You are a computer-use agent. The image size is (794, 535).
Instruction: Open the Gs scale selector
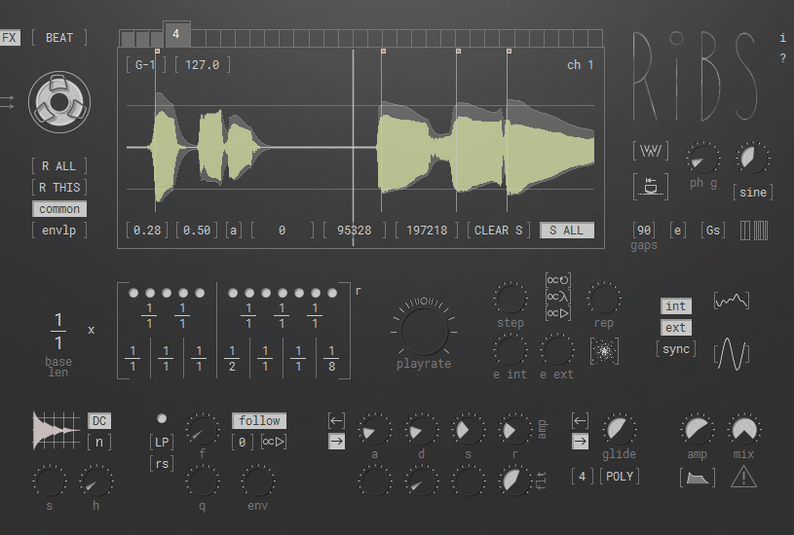(x=713, y=230)
